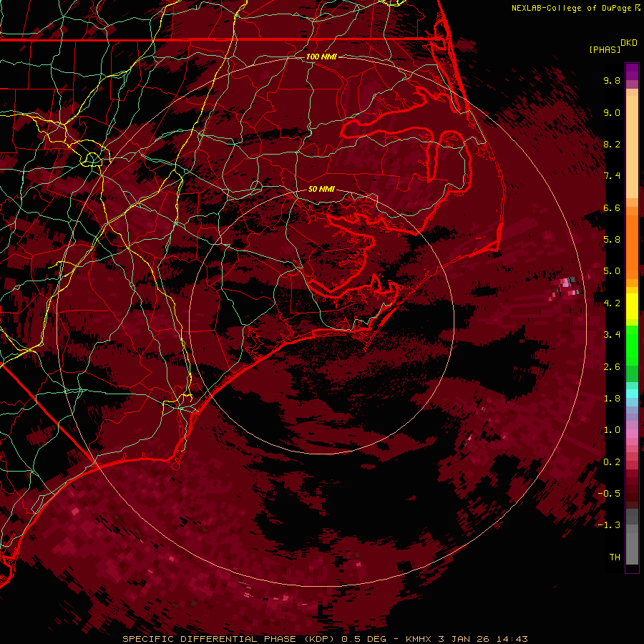Click the circular highway loop around the city
This screenshot has width=644, height=644.
[x=92, y=159]
